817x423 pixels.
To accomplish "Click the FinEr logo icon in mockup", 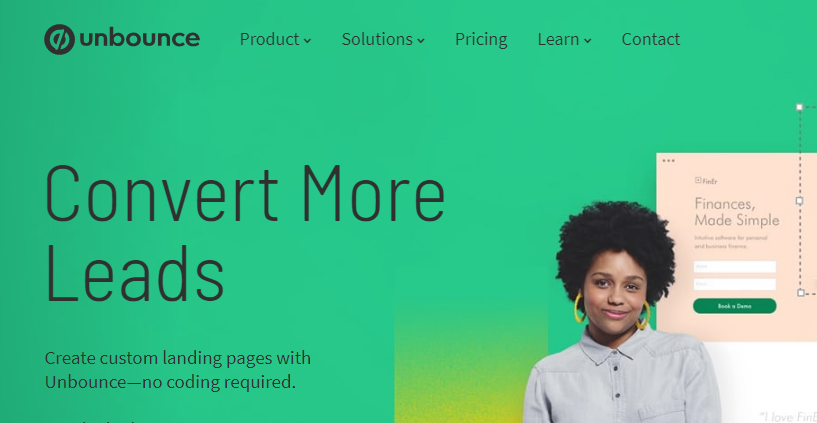I will click(x=698, y=180).
